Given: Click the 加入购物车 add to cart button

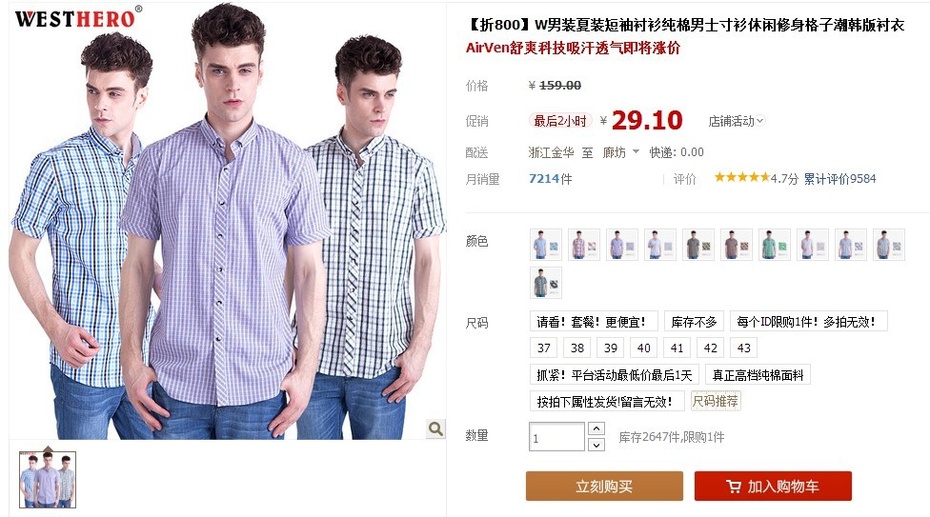Looking at the screenshot, I should pyautogui.click(x=773, y=486).
